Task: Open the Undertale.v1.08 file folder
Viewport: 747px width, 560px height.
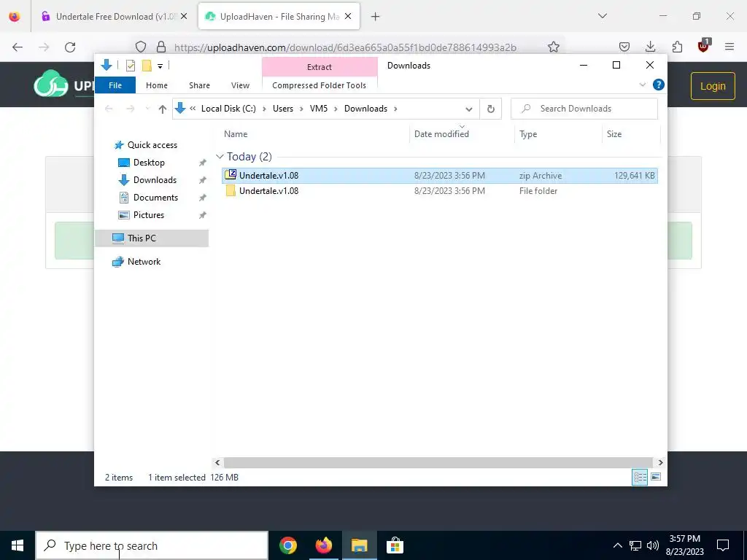Action: click(x=439, y=191)
